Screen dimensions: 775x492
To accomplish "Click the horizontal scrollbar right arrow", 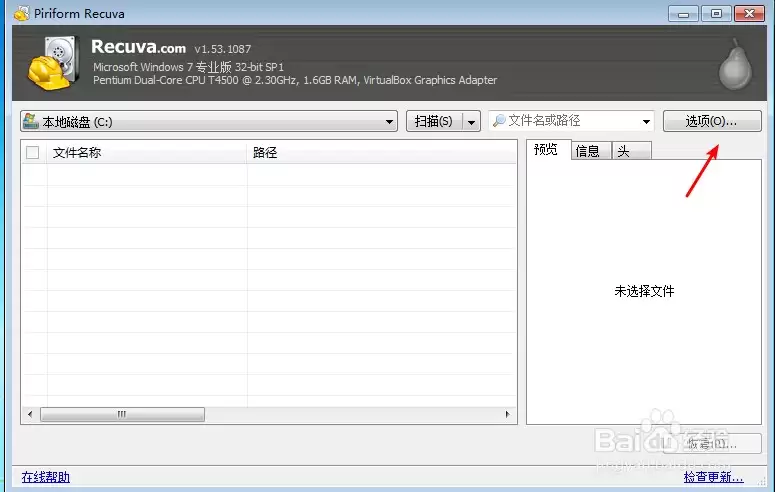I will (508, 414).
